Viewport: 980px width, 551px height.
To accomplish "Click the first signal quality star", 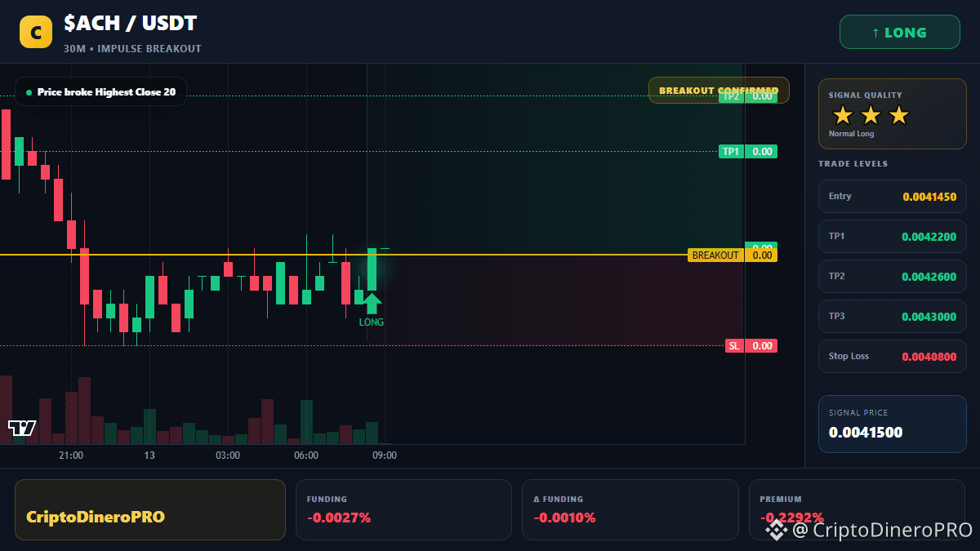I will click(x=842, y=115).
